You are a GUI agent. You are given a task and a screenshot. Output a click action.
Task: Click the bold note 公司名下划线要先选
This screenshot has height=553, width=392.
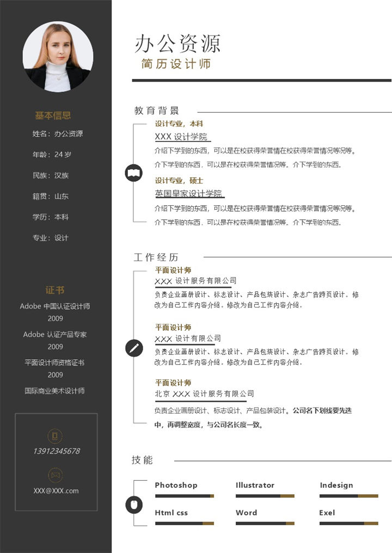[322, 410]
